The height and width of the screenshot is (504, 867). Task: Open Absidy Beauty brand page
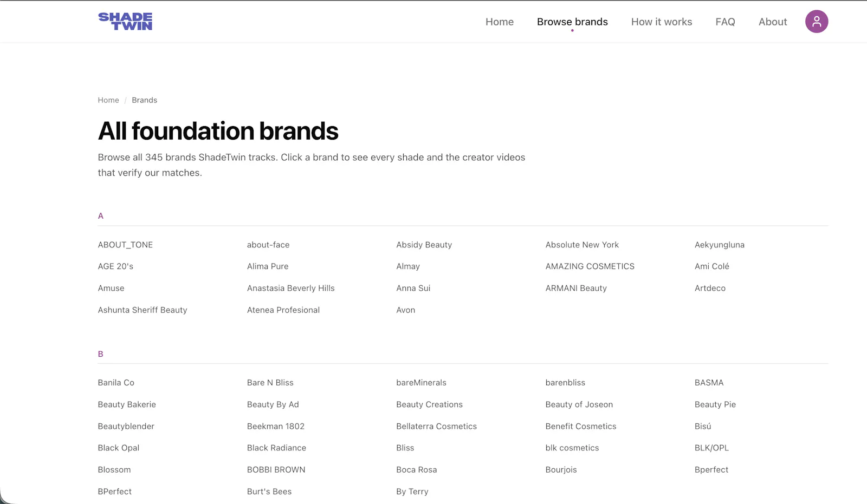coord(424,245)
